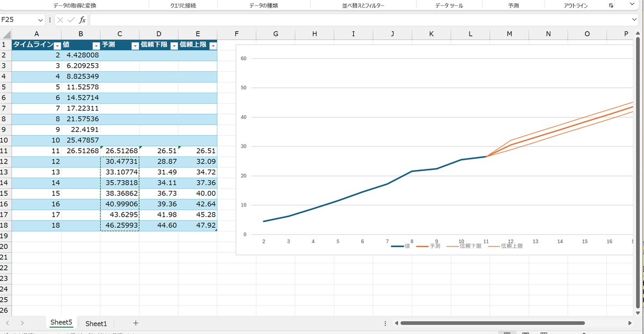Select the 信頼上限 legend entry in chart
644x334 pixels.
point(504,246)
